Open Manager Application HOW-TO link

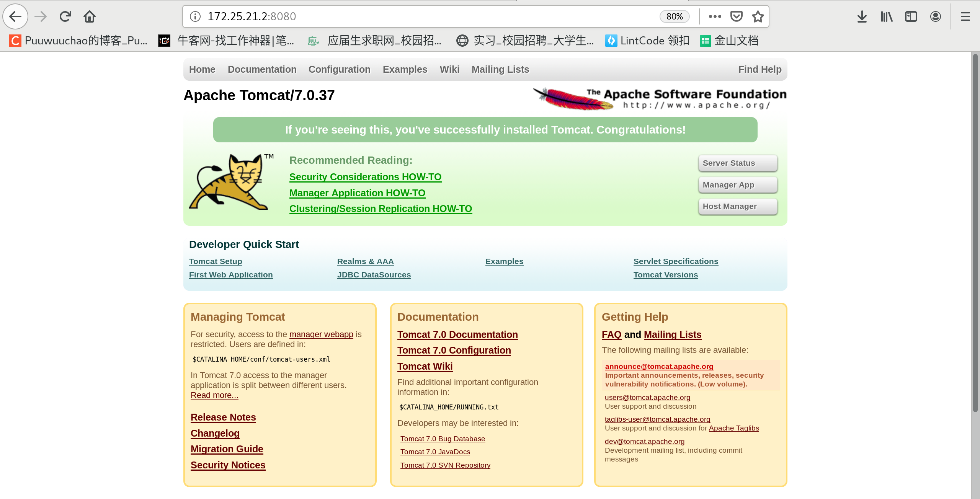(357, 193)
